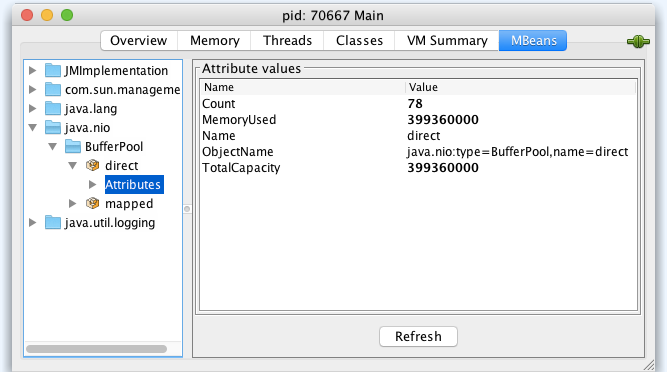This screenshot has height=372, width=667.
Task: Go to the VM Summary tab
Action: pyautogui.click(x=447, y=40)
